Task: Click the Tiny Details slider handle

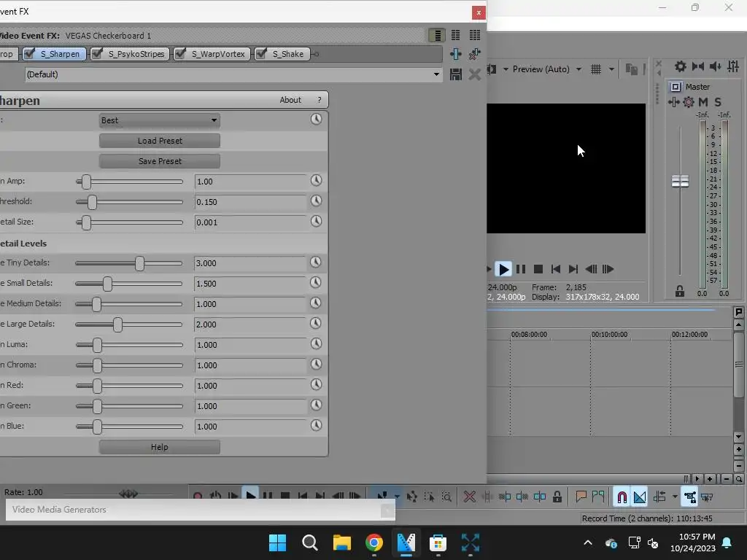Action: (139, 263)
